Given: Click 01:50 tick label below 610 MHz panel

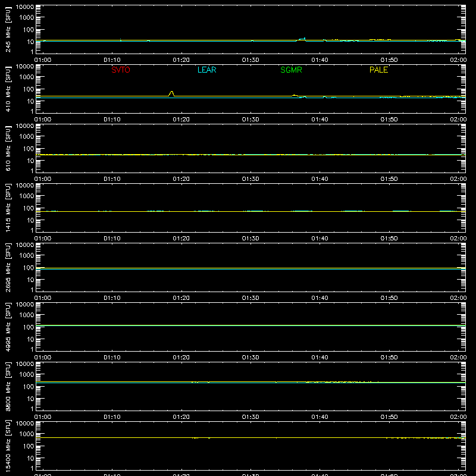Looking at the screenshot, I should [x=389, y=179].
